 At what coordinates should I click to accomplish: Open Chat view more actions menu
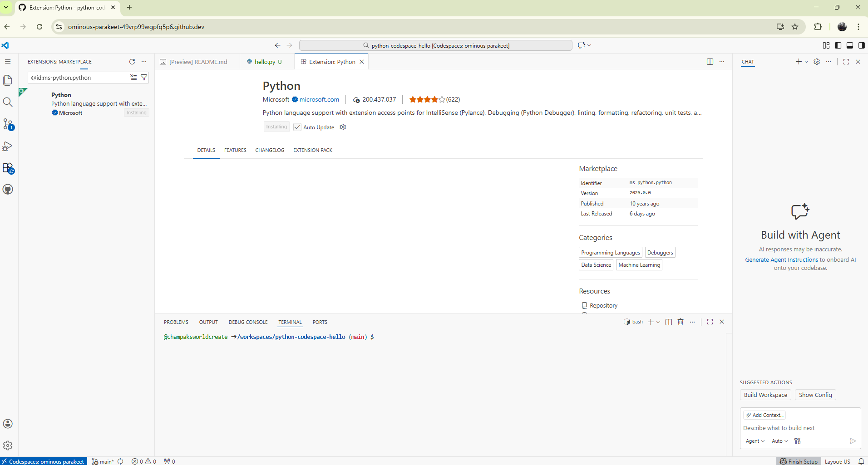[829, 62]
